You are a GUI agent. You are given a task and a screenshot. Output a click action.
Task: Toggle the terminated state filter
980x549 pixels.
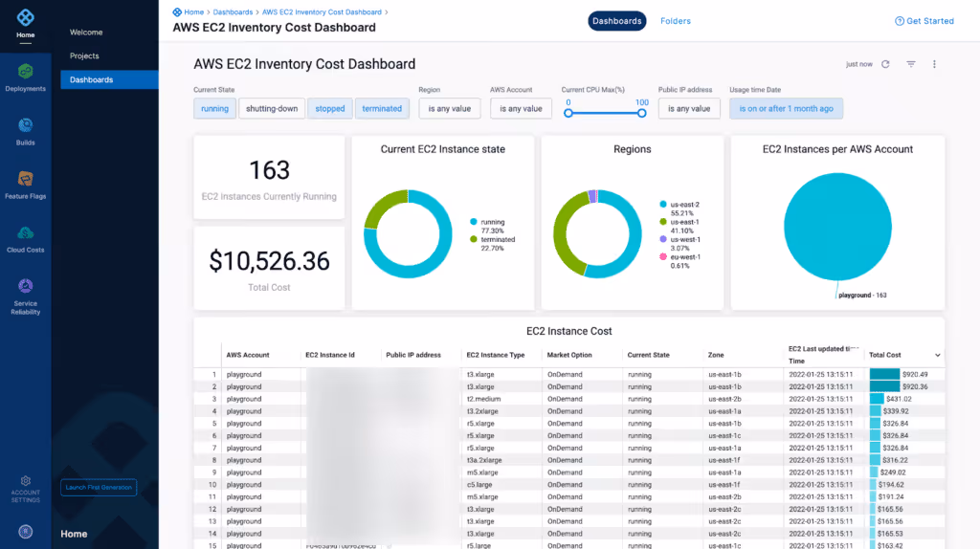click(382, 109)
